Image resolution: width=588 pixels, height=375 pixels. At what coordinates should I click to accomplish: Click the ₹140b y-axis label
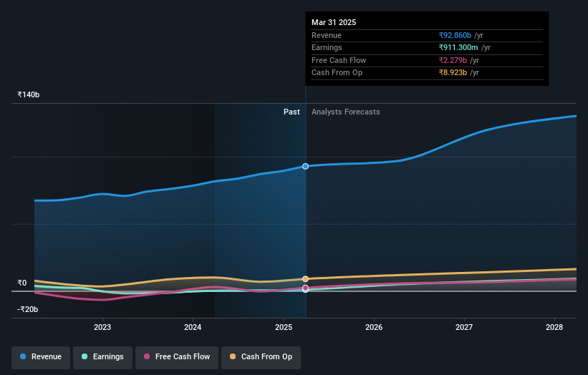(x=28, y=94)
